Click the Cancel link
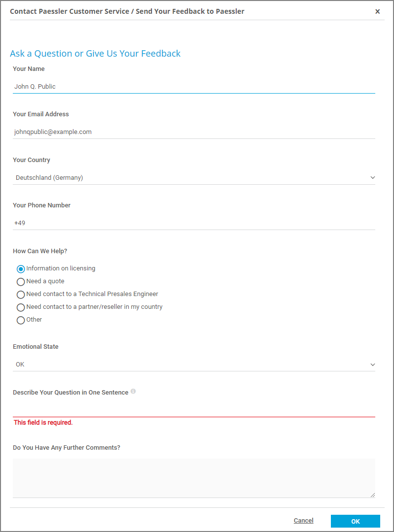Image resolution: width=394 pixels, height=532 pixels. pyautogui.click(x=303, y=521)
